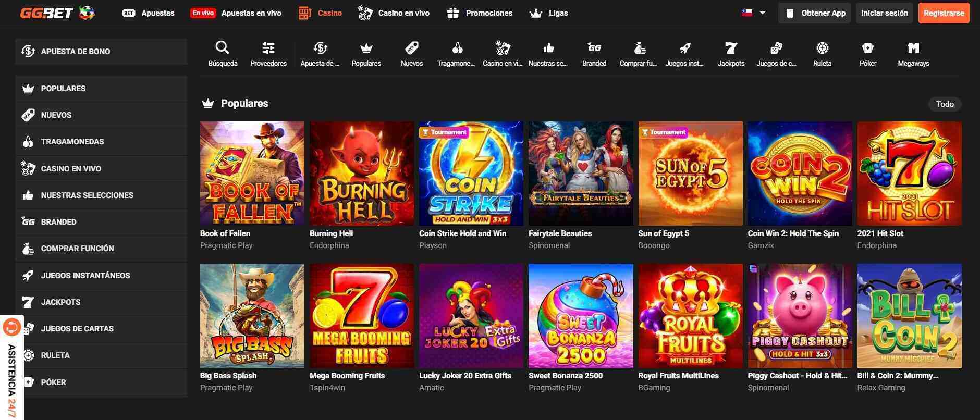Select the Tragamonedas cherry icon in category bar
This screenshot has height=420, width=980.
coord(457,48)
